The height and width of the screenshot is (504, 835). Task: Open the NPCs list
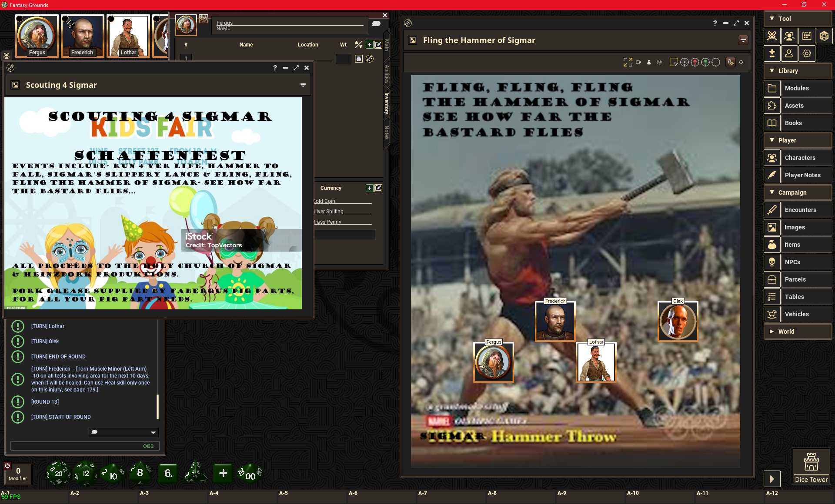coord(798,262)
